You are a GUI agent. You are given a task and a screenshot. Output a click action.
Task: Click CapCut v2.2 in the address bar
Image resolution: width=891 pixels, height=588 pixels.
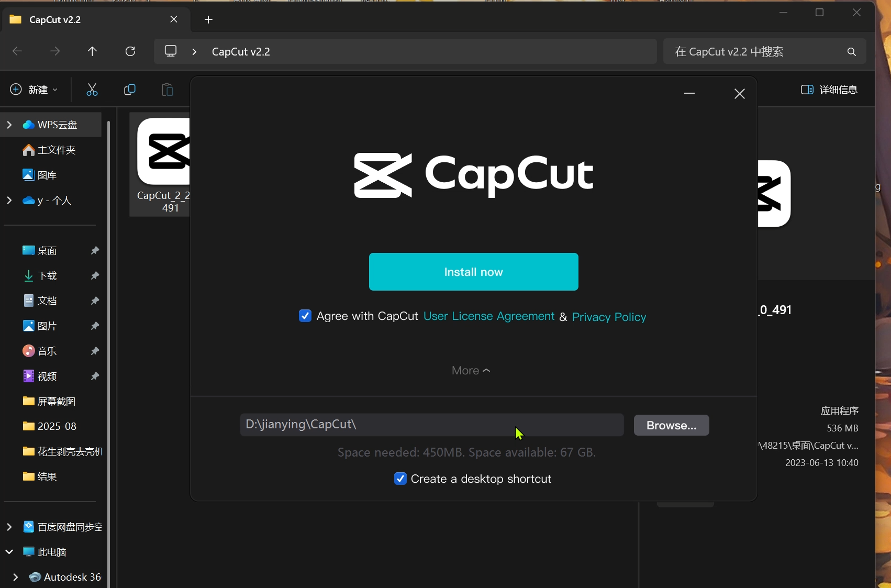[241, 51]
